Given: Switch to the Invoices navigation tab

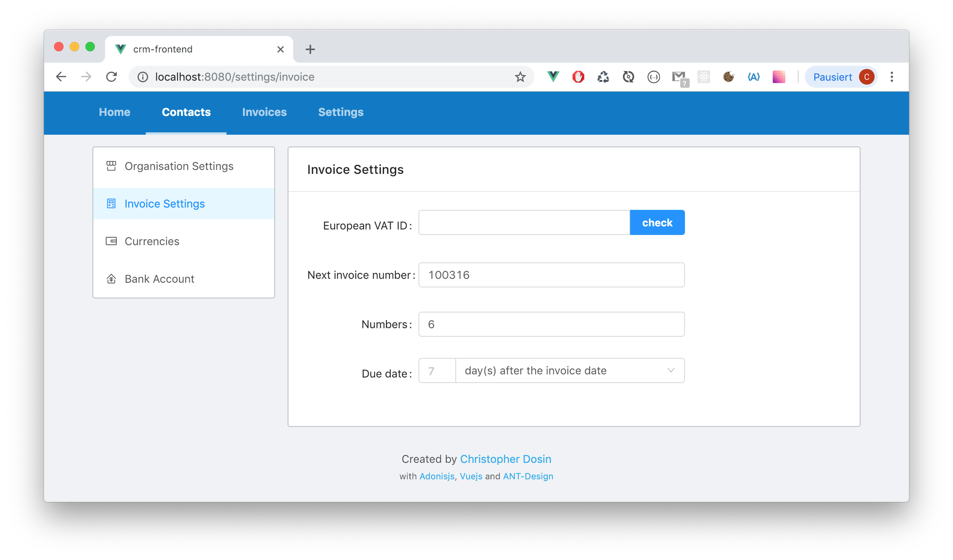Looking at the screenshot, I should click(x=264, y=112).
